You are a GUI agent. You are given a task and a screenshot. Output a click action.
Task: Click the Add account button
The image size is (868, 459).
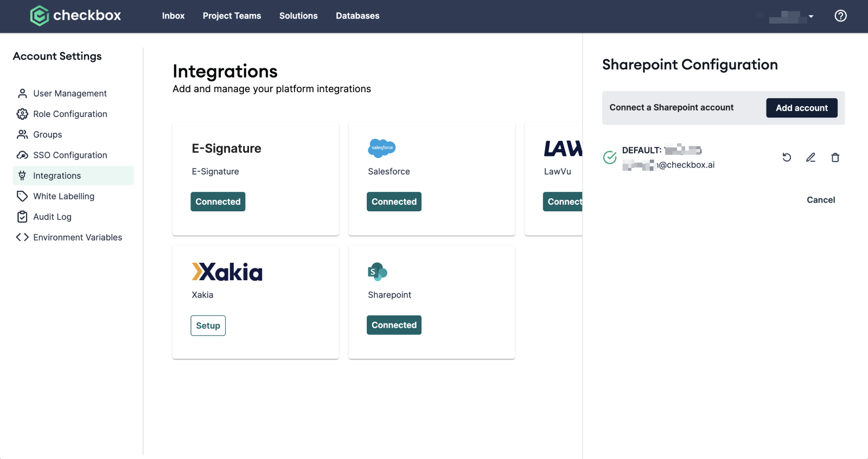pyautogui.click(x=801, y=108)
